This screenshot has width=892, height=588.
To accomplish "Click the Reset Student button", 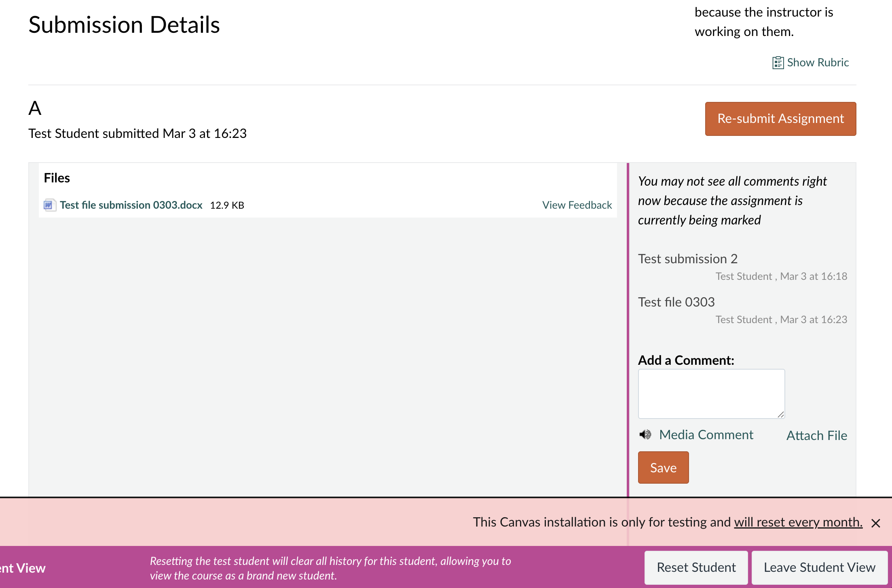I will 696,567.
